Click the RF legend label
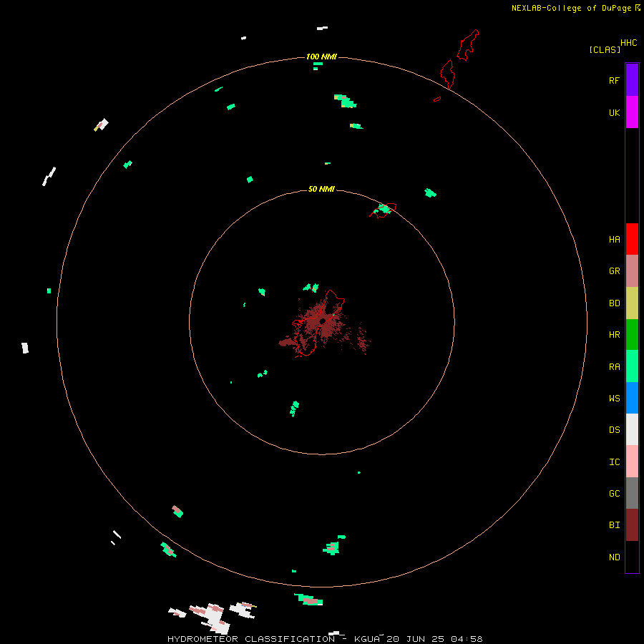The height and width of the screenshot is (644, 644). [x=614, y=80]
